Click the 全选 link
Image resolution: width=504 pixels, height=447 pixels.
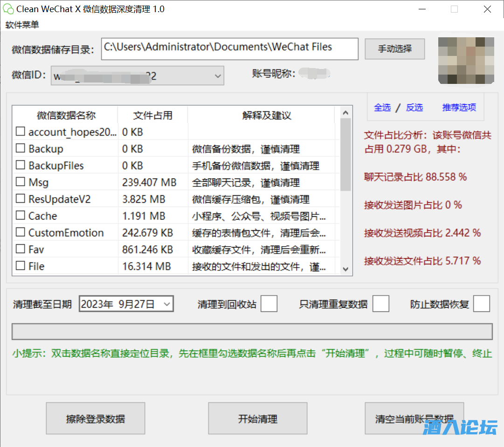[x=382, y=107]
